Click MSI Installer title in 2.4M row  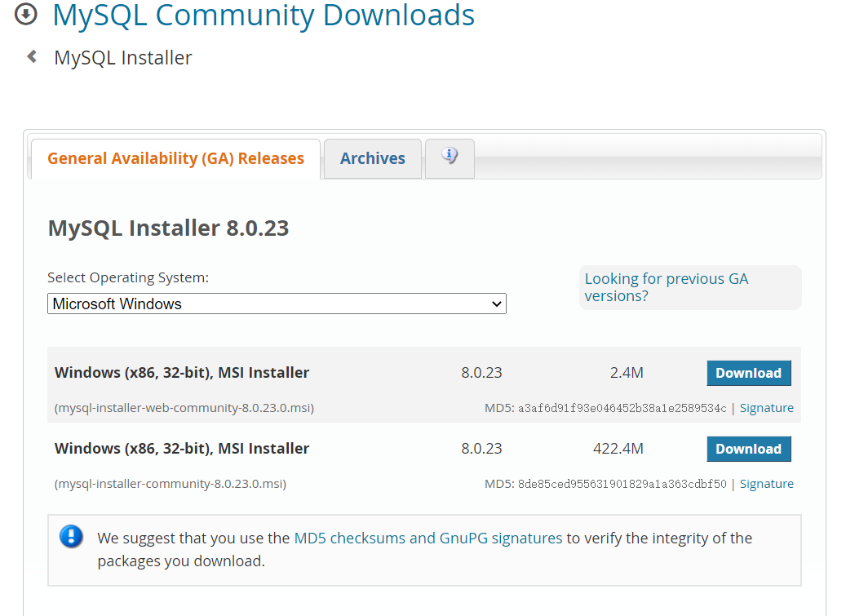[x=182, y=373]
